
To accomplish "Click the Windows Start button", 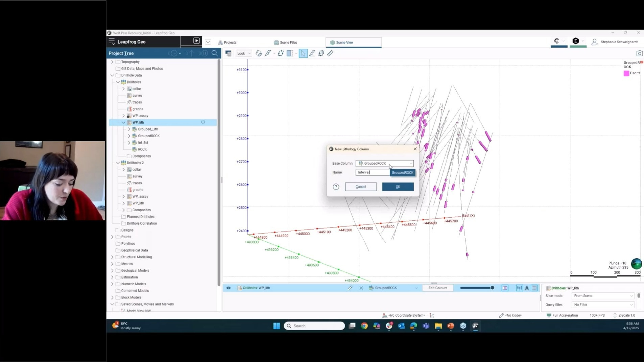I will [277, 326].
